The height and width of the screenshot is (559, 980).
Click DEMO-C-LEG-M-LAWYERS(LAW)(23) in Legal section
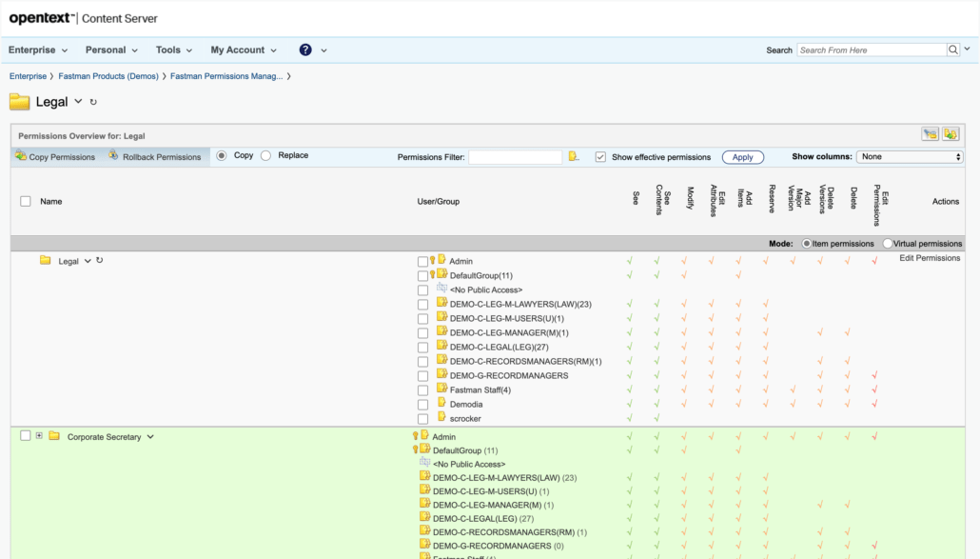click(520, 305)
